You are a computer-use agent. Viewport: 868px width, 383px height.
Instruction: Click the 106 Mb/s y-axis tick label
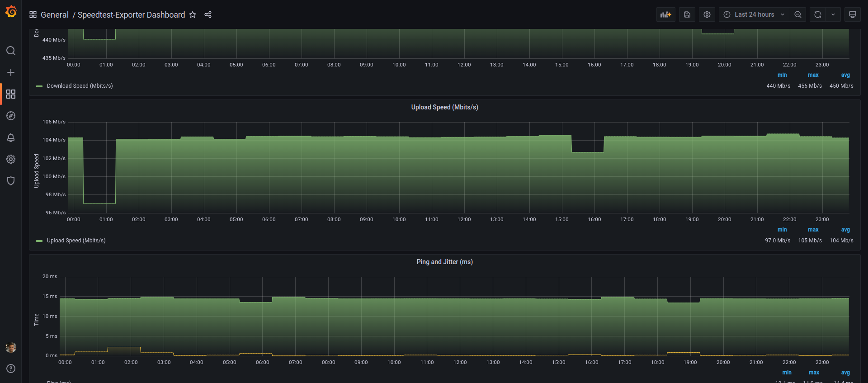click(x=54, y=122)
